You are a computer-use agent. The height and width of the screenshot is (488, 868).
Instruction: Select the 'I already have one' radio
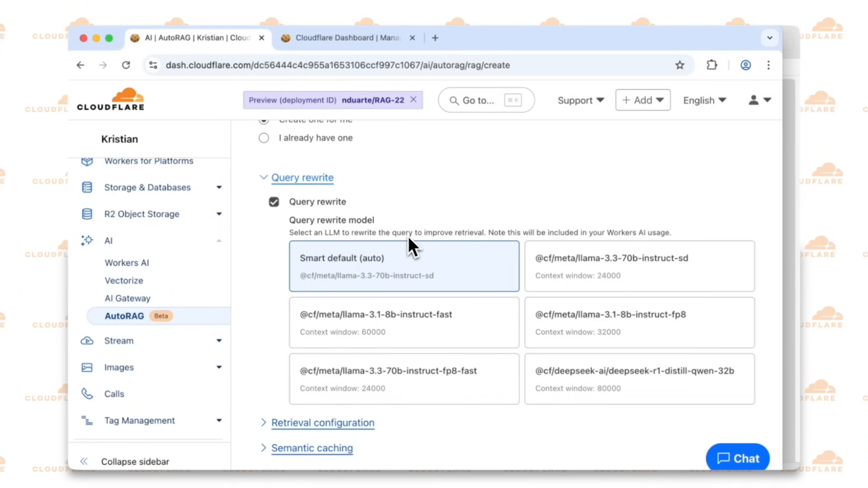click(264, 137)
